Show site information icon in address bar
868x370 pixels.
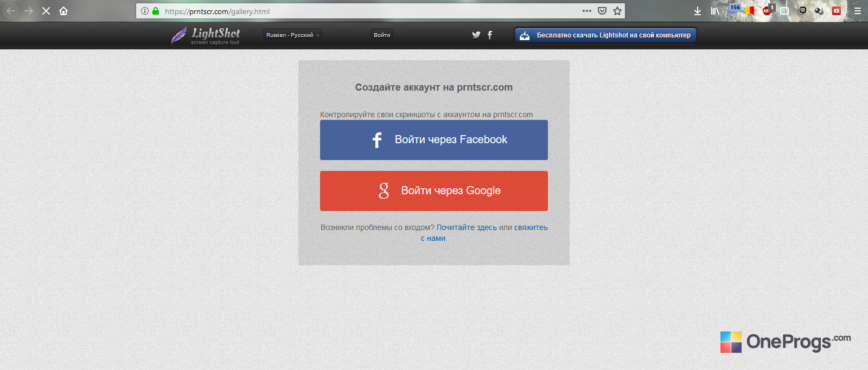[x=145, y=11]
